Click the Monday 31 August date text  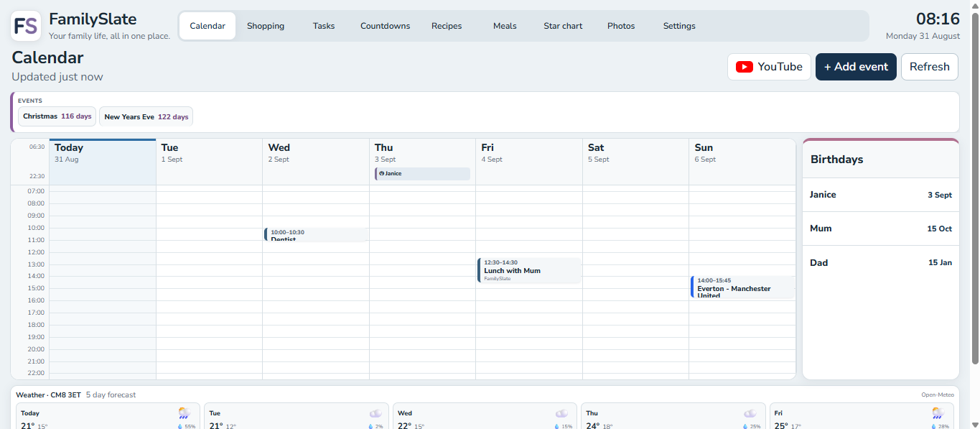pyautogui.click(x=923, y=36)
